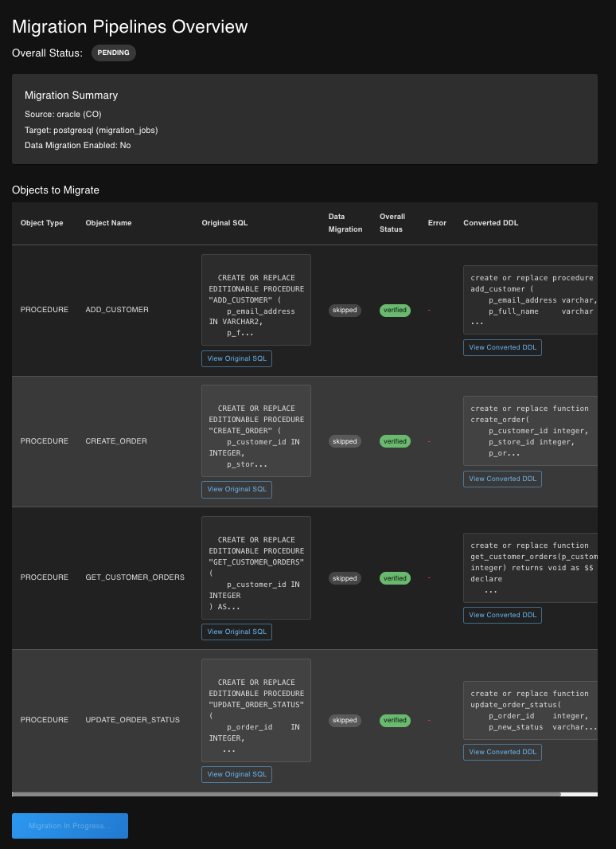Click the Overall Status column header
This screenshot has width=616, height=849.
392,223
